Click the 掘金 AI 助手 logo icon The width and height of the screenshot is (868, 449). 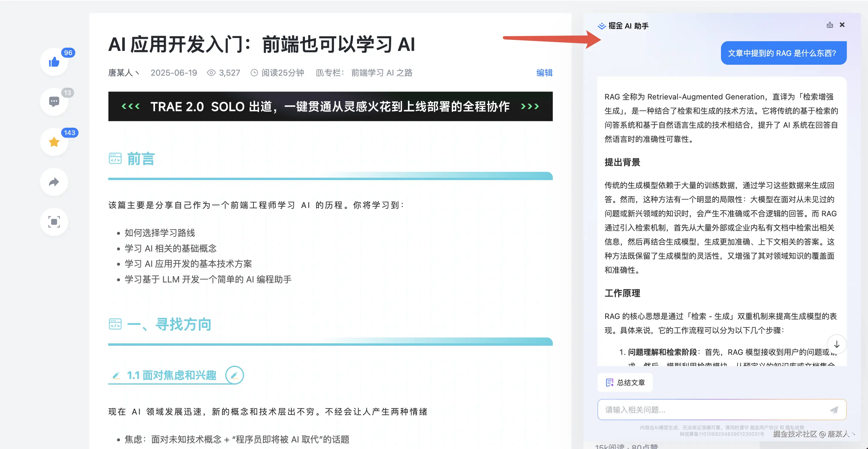[602, 26]
